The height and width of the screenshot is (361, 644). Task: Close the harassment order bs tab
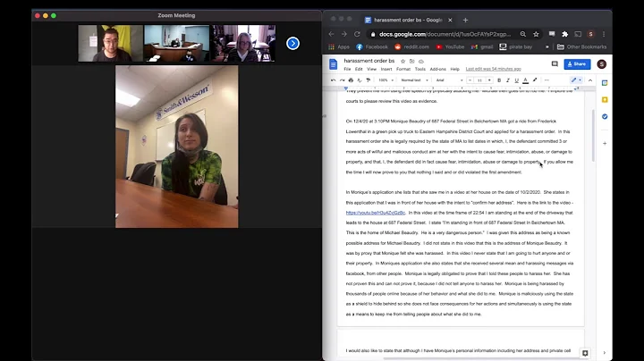450,20
